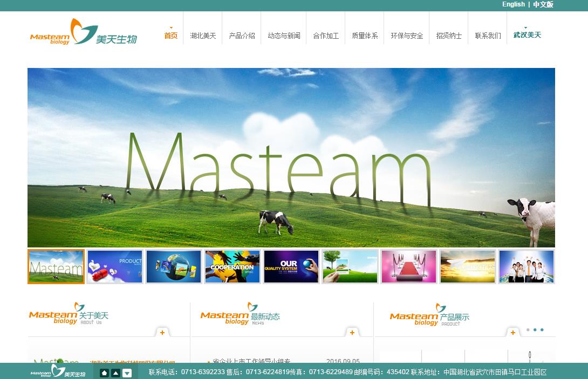Open the 合作加工 menu item

326,36
